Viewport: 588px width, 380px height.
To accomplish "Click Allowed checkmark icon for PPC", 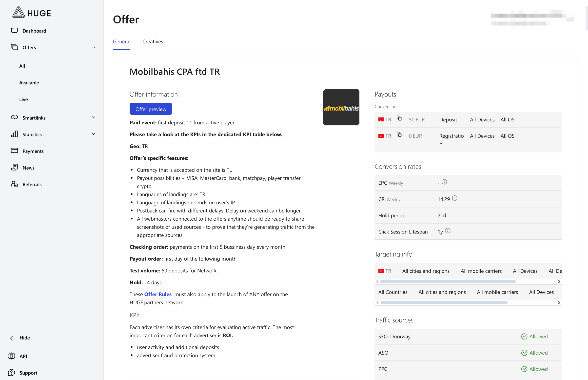I will click(x=524, y=369).
